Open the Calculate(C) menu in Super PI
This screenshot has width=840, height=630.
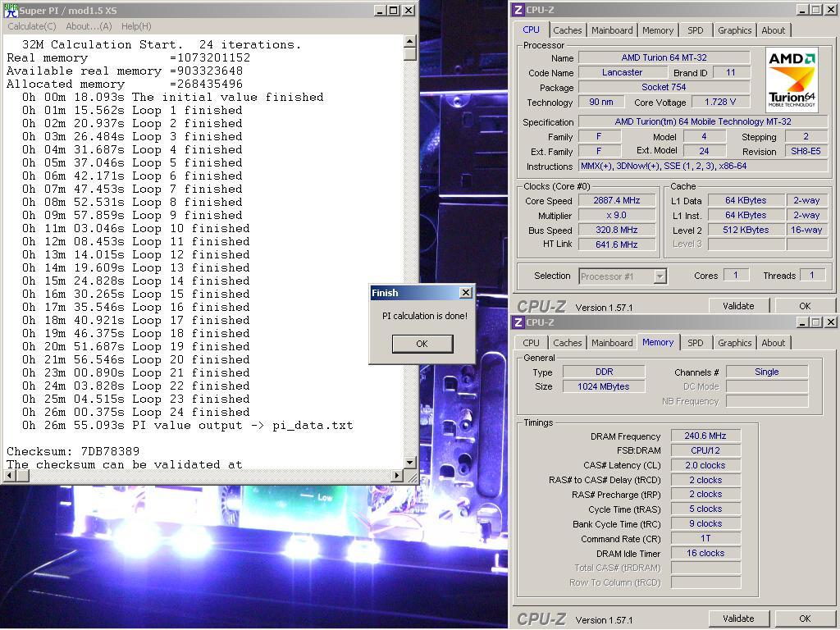pyautogui.click(x=32, y=26)
